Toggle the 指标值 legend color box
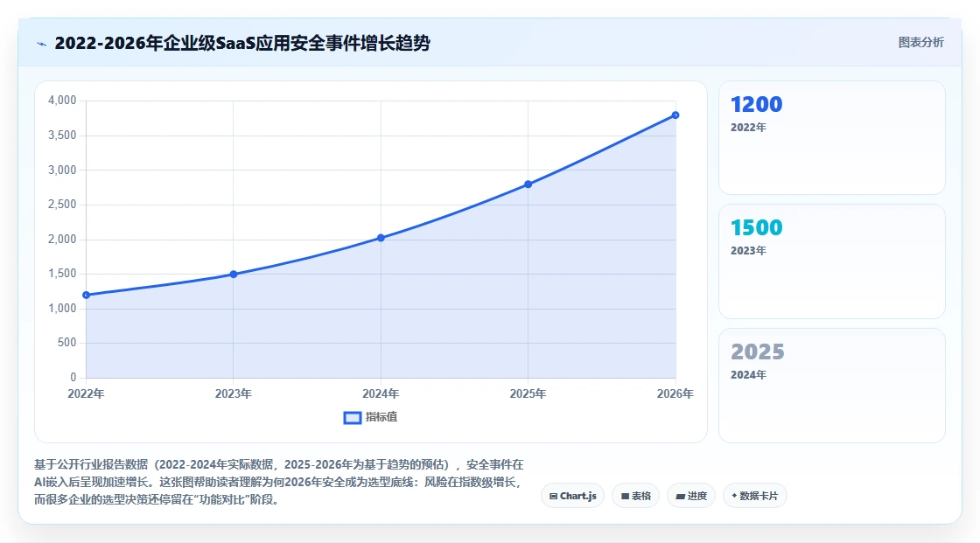The height and width of the screenshot is (543, 980). point(353,417)
